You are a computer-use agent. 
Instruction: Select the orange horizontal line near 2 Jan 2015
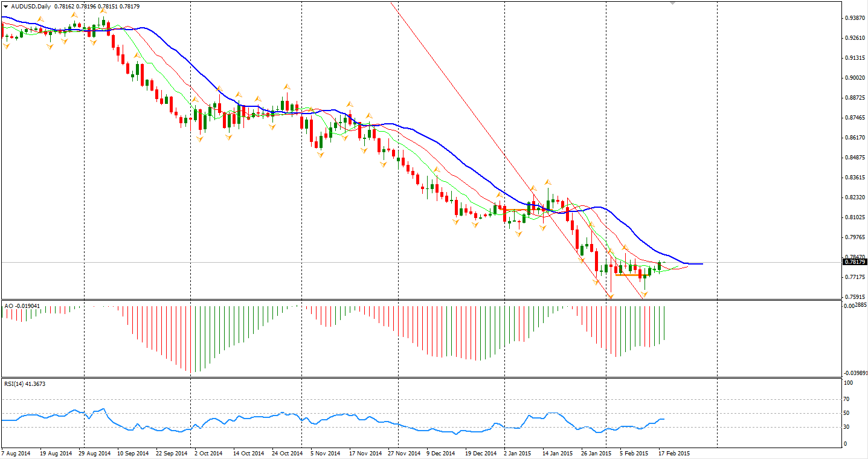coord(523,210)
